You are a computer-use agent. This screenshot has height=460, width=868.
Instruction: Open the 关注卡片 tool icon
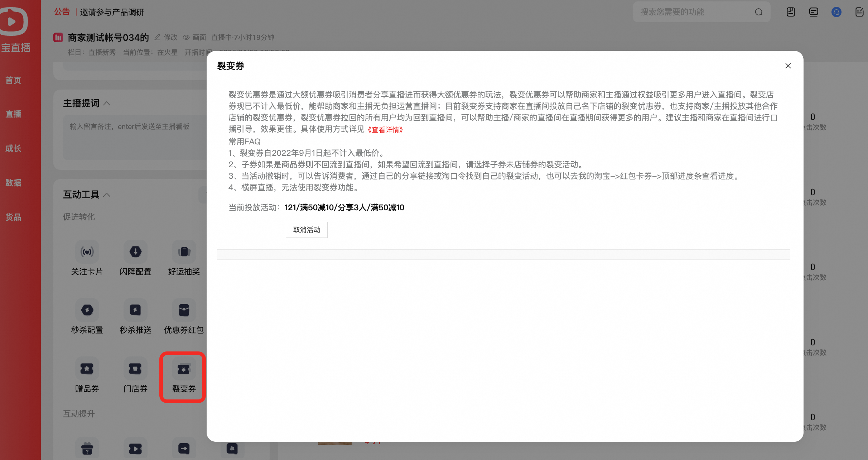pos(87,252)
